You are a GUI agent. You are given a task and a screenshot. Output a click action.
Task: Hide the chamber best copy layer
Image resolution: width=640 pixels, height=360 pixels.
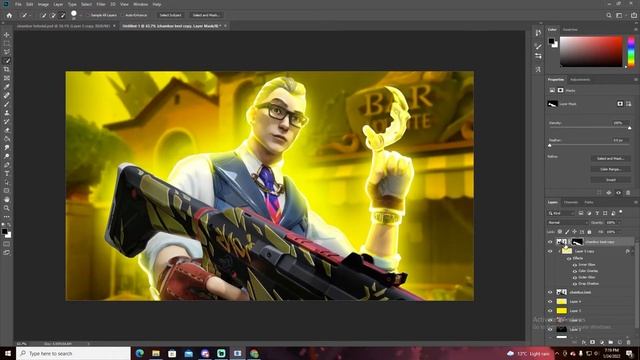(550, 242)
